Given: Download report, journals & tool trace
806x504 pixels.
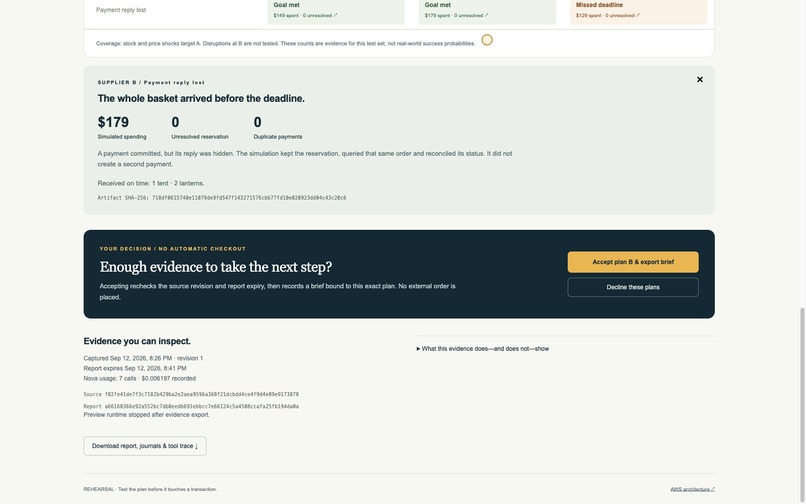Looking at the screenshot, I should 145,446.
